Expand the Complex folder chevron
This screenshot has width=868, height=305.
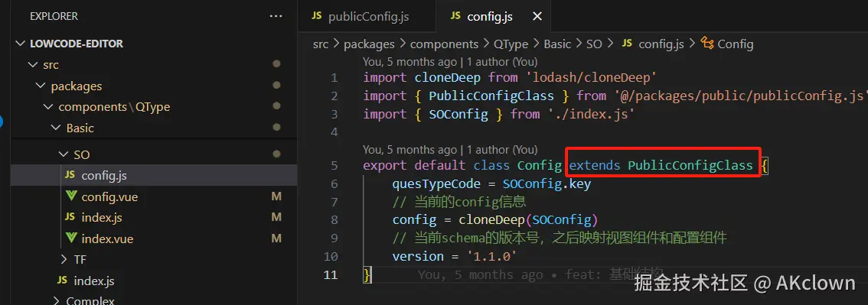click(x=56, y=301)
